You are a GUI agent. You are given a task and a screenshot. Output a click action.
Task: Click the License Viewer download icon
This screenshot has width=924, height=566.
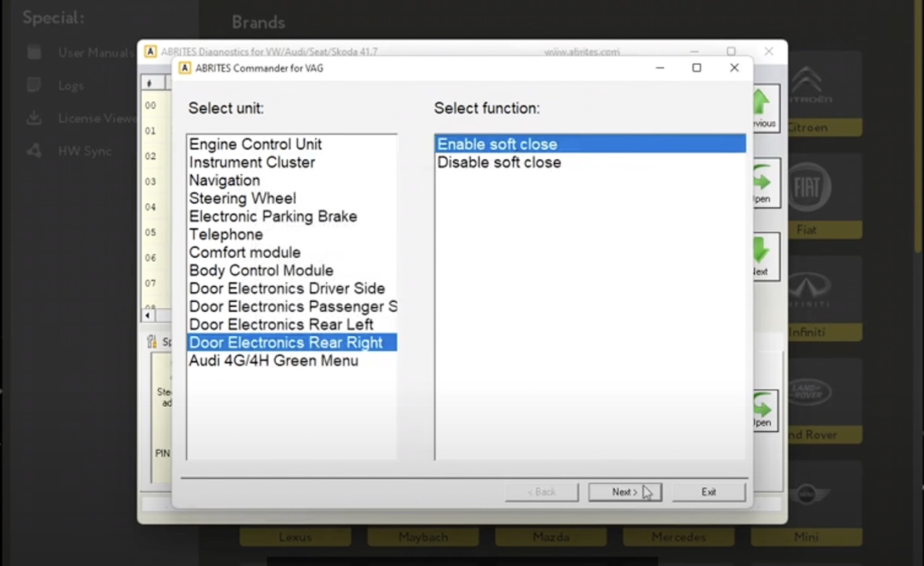click(x=34, y=118)
